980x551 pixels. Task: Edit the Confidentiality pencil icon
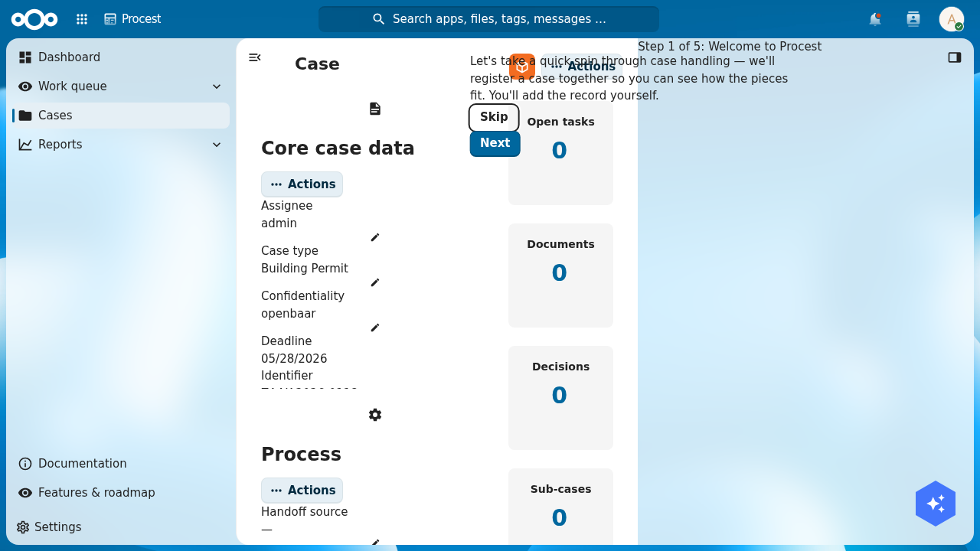(x=375, y=328)
